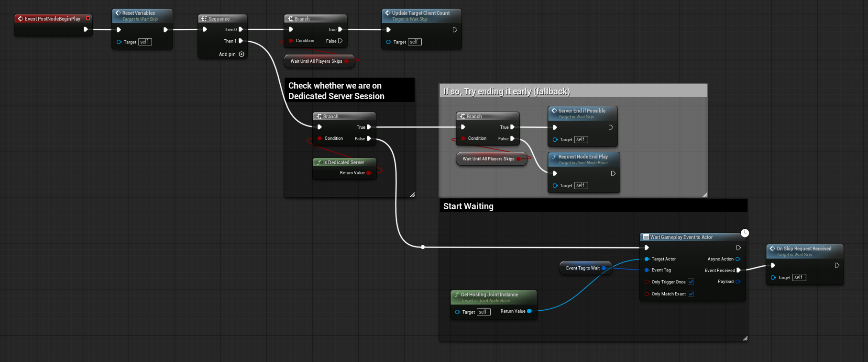Viewport: 868px width, 362px height.
Task: Select the Event Tag to Wait variable node
Action: click(582, 268)
